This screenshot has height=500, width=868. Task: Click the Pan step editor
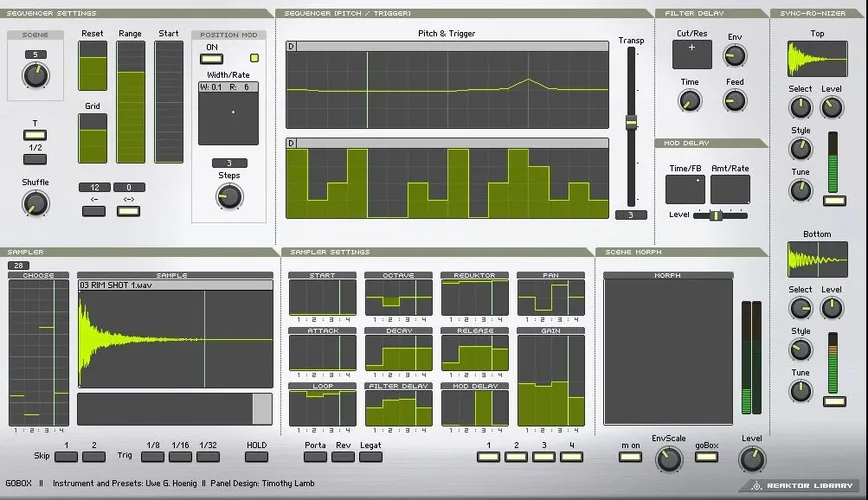coord(550,297)
